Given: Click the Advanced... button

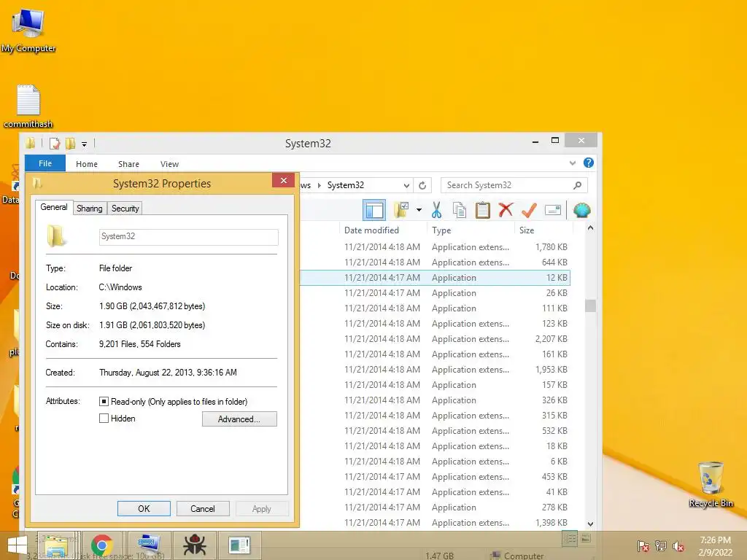Looking at the screenshot, I should [239, 419].
